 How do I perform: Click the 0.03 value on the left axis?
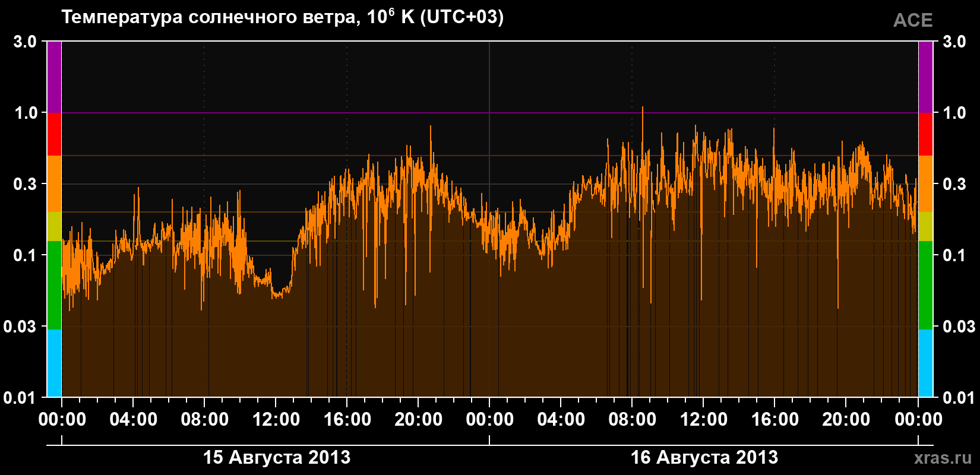21,327
